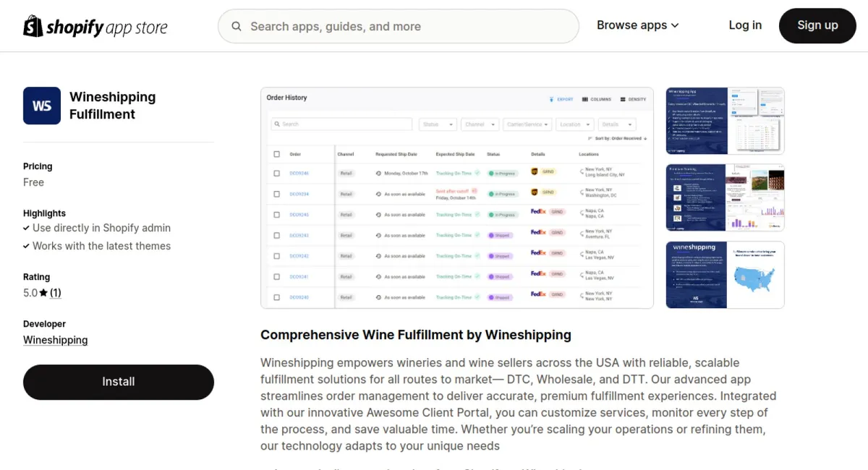Viewport: 868px width, 470px height.
Task: Click the paragraph beginning Wineshipping empowers wineries
Action: point(519,404)
